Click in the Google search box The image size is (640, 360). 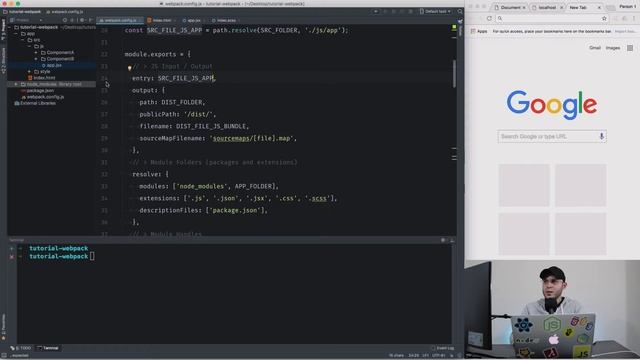click(552, 136)
